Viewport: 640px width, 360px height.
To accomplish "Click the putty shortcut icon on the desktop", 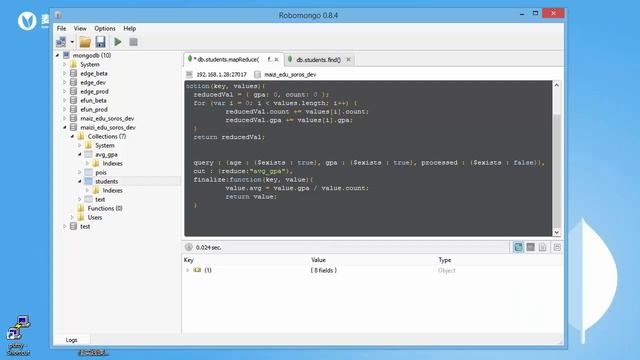I will tap(18, 328).
